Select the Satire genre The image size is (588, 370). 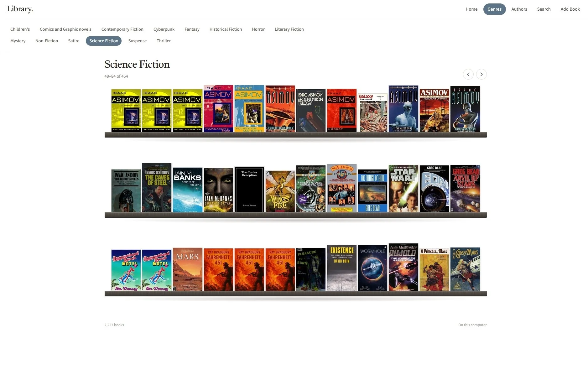pos(74,41)
